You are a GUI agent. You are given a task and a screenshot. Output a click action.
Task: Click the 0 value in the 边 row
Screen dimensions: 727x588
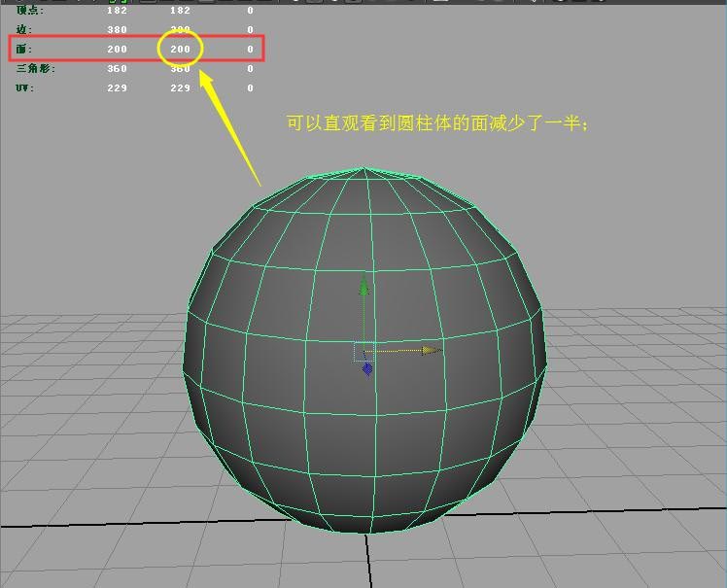(x=250, y=29)
